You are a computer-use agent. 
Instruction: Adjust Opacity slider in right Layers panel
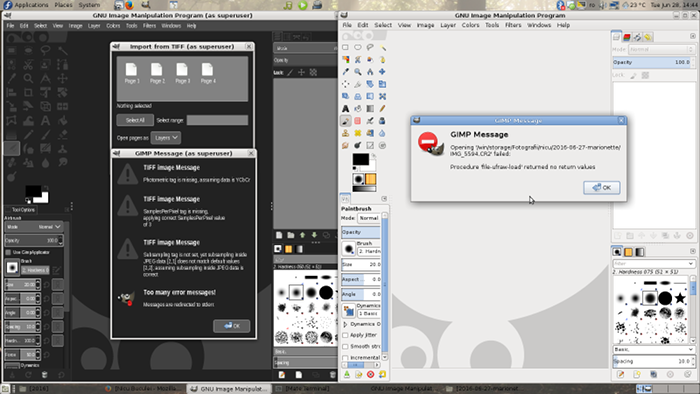pos(654,62)
